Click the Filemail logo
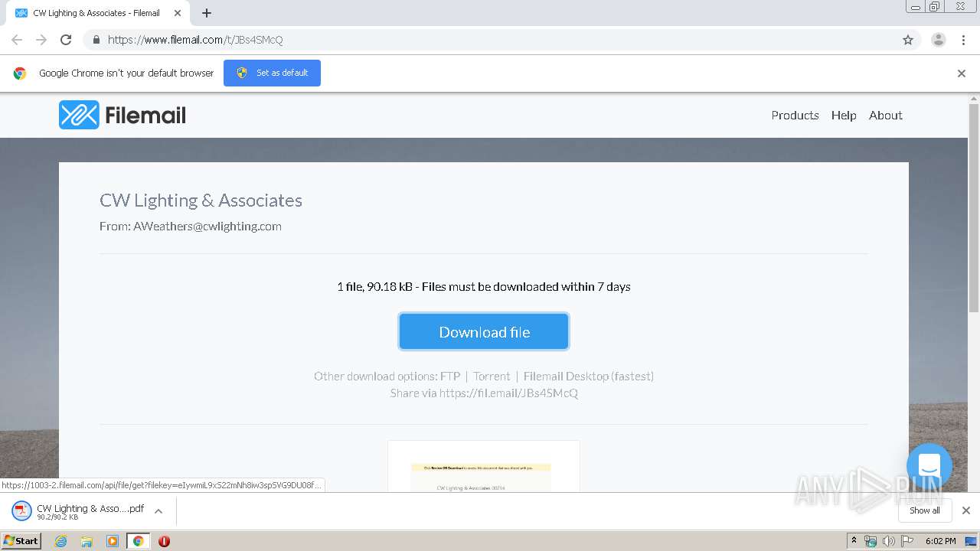Viewport: 980px width, 551px height. click(x=122, y=115)
